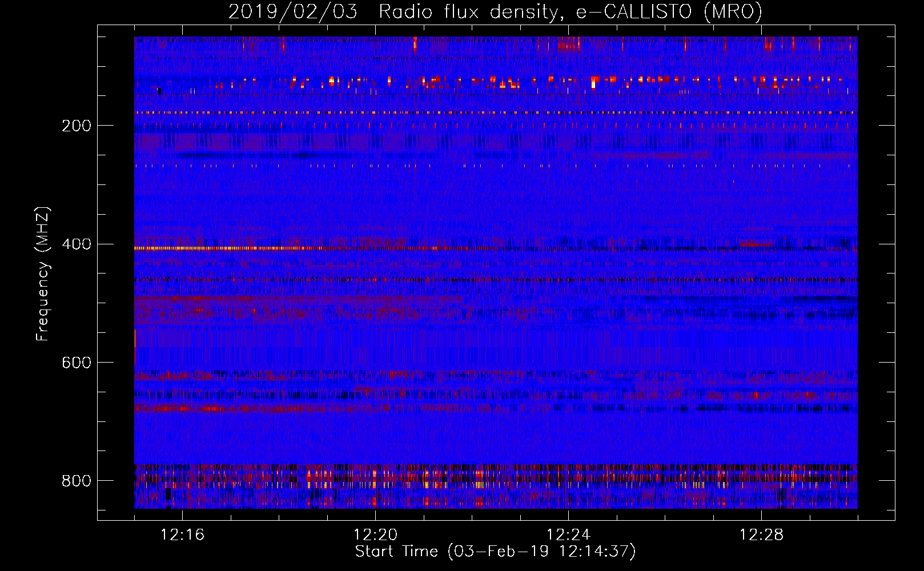This screenshot has width=924, height=571.
Task: Click the "Frequency (MHZ)" axis label
Action: pos(43,274)
